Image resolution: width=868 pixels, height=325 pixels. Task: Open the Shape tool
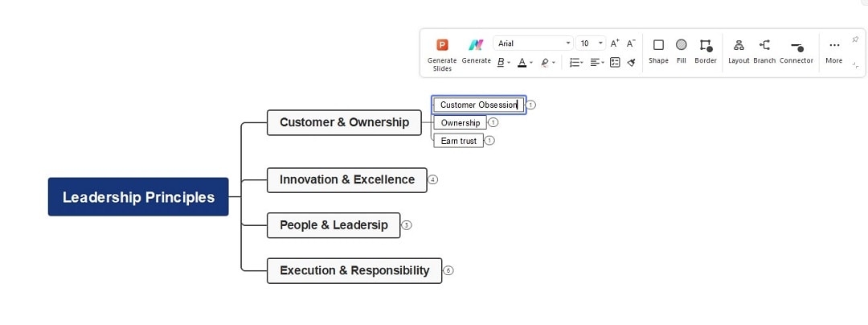tap(658, 45)
